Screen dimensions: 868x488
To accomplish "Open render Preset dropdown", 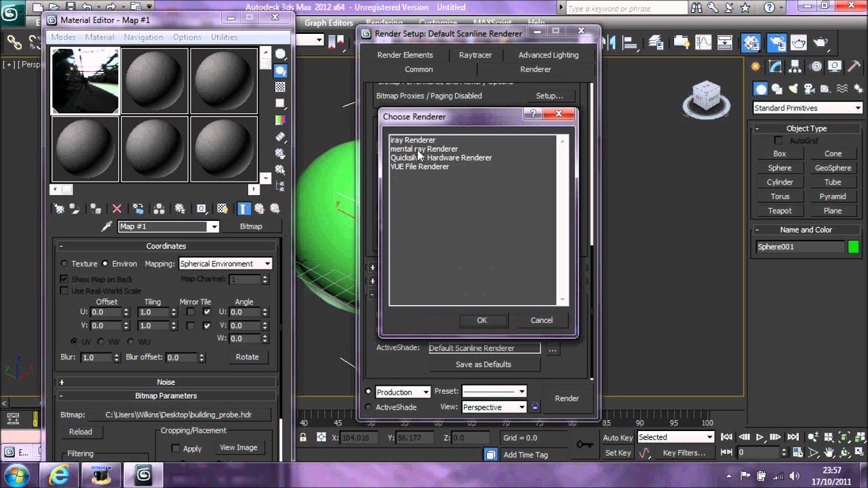I will coord(494,391).
